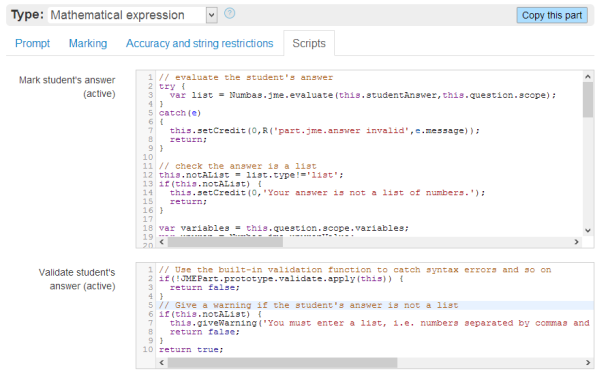Click the 'catch(e)' code line
600x378 pixels.
click(180, 113)
